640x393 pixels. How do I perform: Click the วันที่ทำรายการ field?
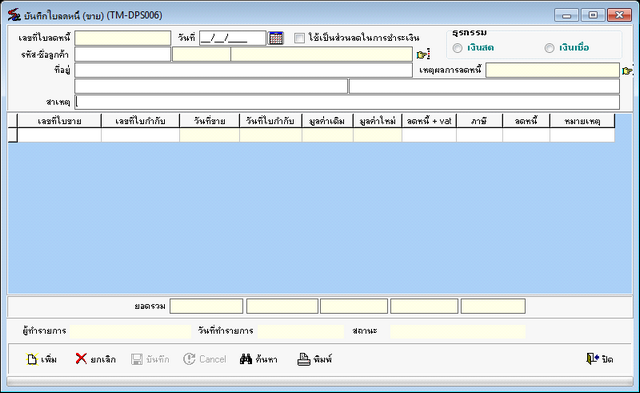tap(301, 331)
